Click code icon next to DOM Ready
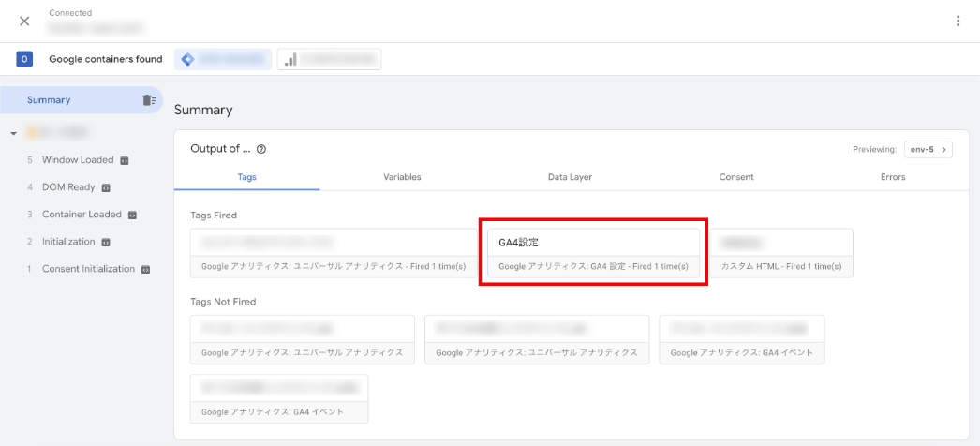Screen dimensions: 980x446 pyautogui.click(x=106, y=187)
